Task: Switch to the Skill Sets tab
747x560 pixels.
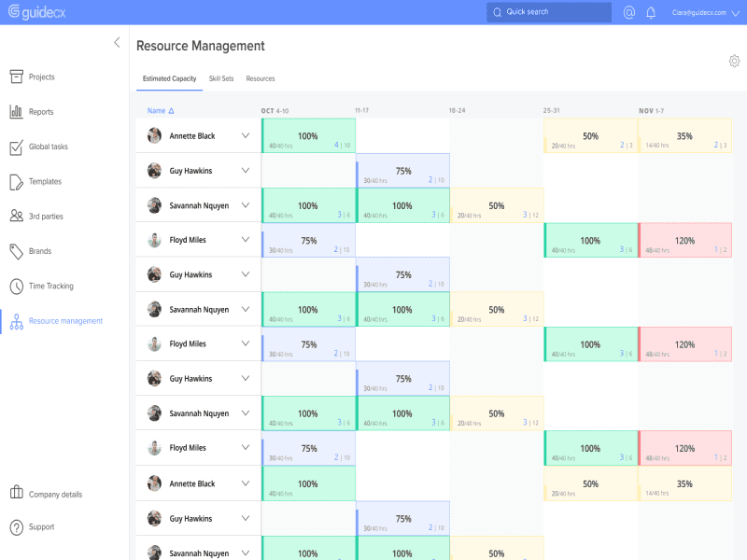Action: [221, 78]
